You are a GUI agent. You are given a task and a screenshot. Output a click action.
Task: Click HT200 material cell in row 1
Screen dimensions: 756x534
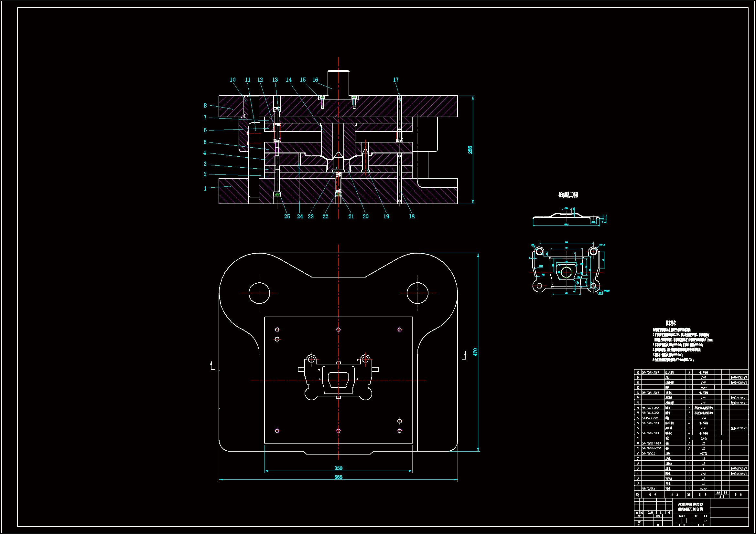coord(703,489)
